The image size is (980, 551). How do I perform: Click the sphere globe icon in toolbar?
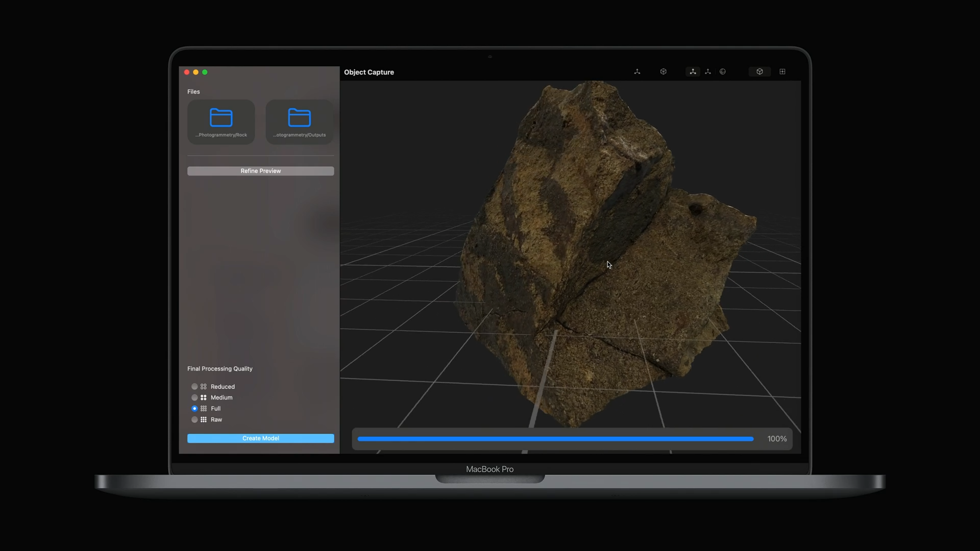[723, 72]
